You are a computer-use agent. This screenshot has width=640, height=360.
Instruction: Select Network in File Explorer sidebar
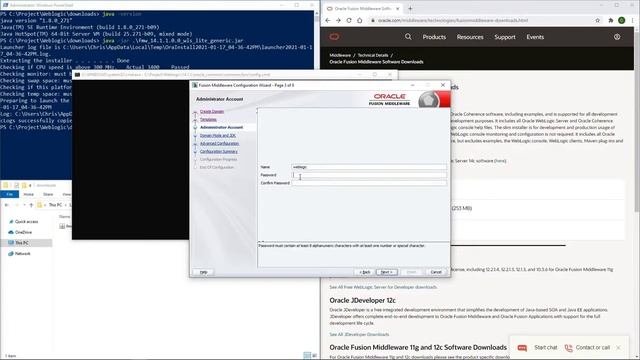coord(22,253)
